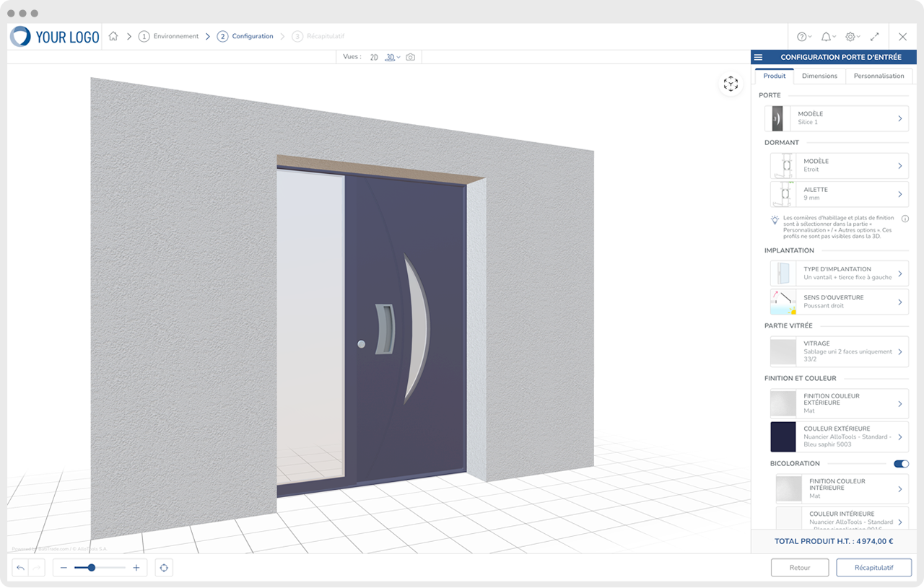
Task: Click the CONFIGURATION PORTE D'ENTRÉE header
Action: click(840, 57)
